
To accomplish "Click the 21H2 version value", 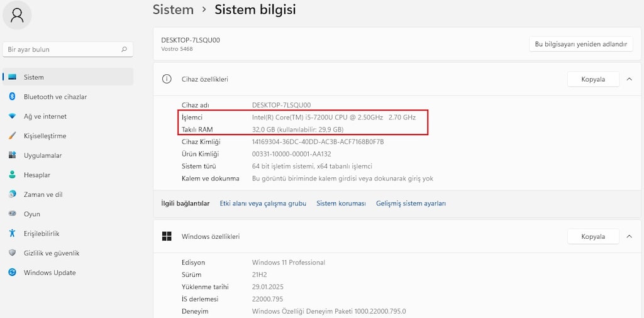I will (x=260, y=275).
